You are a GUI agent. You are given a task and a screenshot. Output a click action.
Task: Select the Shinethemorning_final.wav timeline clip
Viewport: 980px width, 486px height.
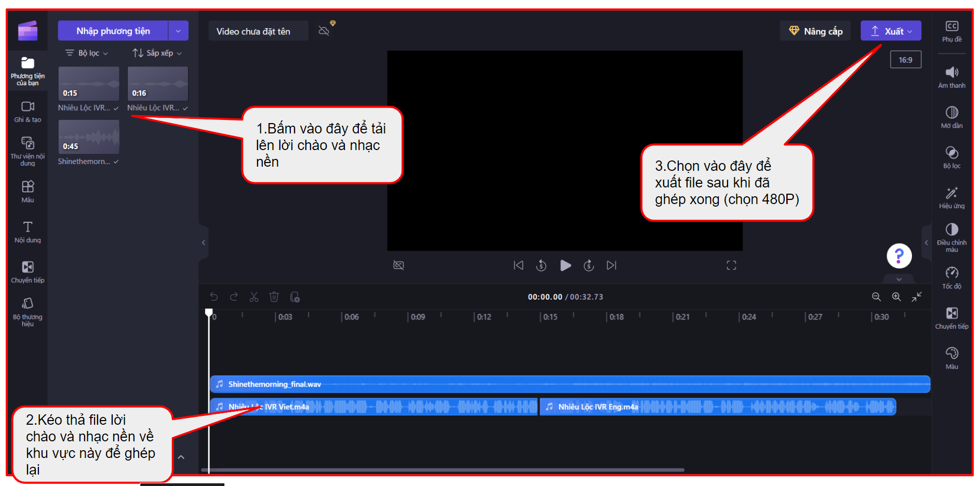519,384
